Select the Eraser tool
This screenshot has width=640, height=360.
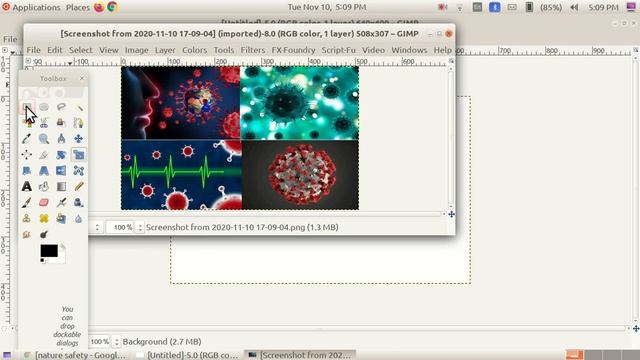44,202
